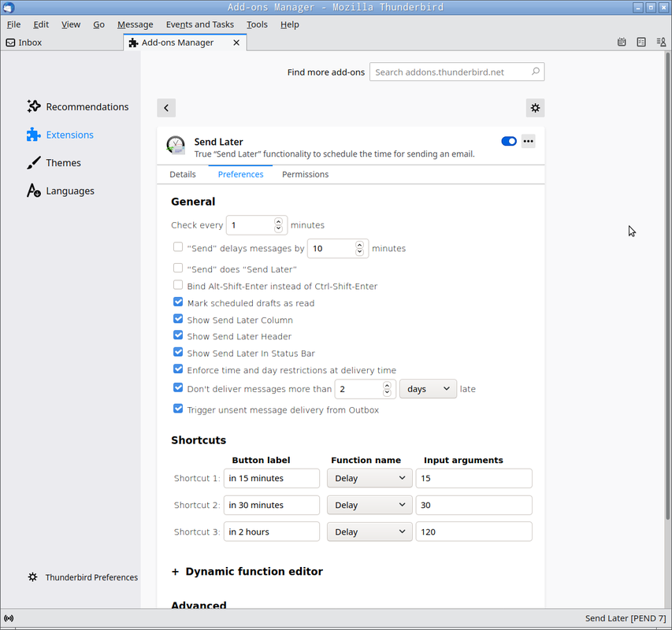Open Shortcut 1 function name dropdown

pos(369,478)
